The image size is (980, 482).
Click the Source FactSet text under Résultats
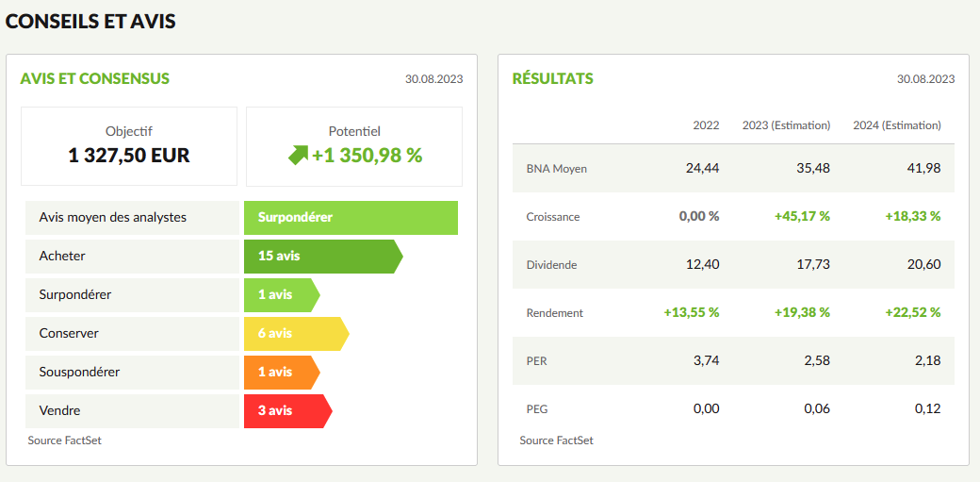tap(556, 440)
